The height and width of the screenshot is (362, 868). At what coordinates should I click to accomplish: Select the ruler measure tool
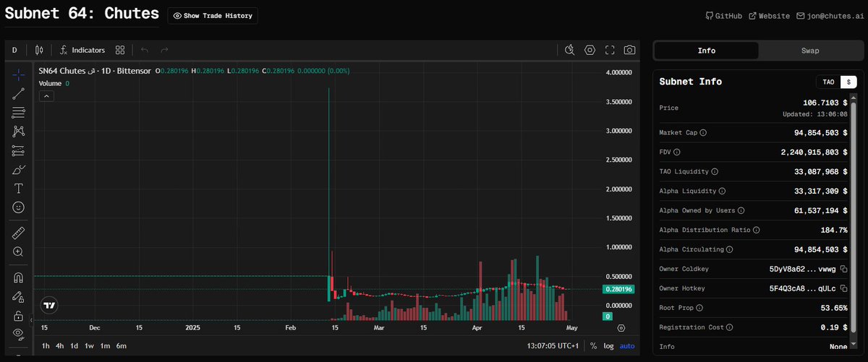[x=18, y=233]
